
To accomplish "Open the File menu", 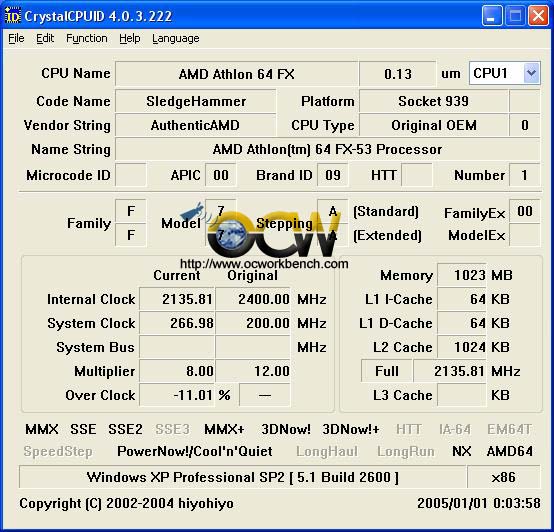I will coord(16,38).
